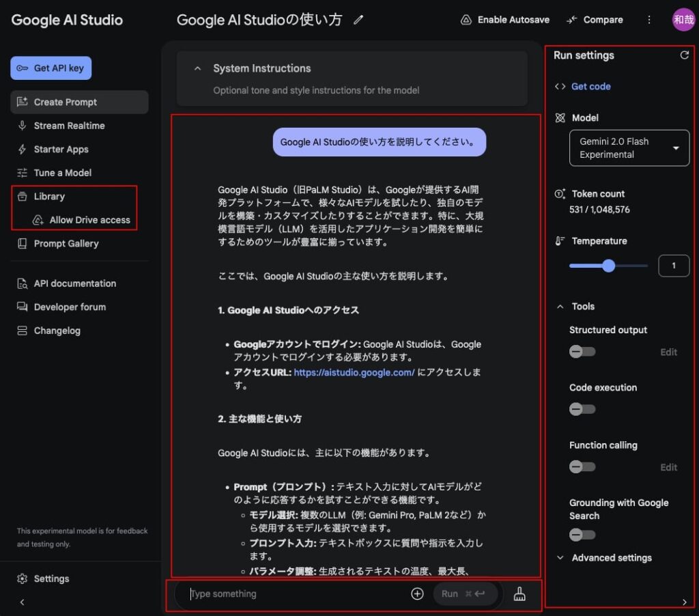
Task: Click the Drive icon beside Allow Drive access
Action: (x=38, y=220)
